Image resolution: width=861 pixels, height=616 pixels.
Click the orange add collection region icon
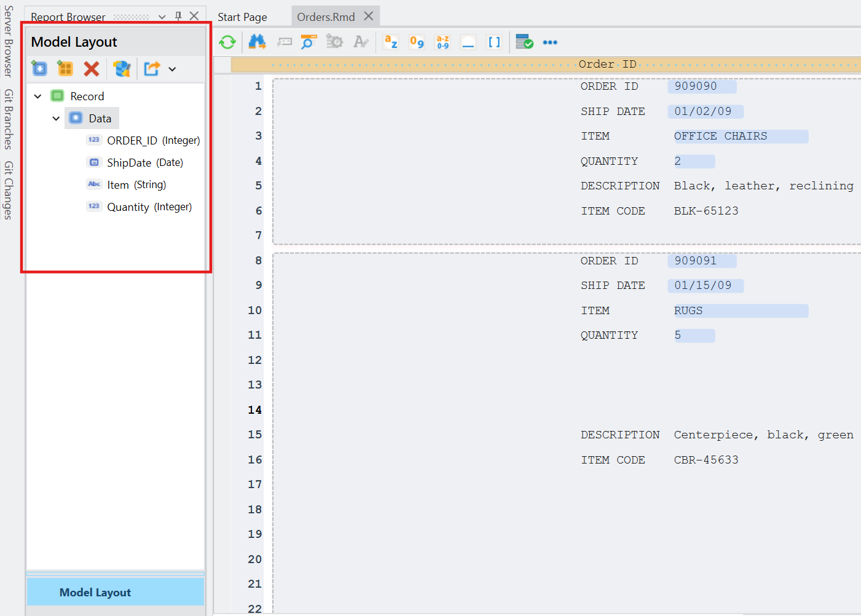tap(65, 68)
